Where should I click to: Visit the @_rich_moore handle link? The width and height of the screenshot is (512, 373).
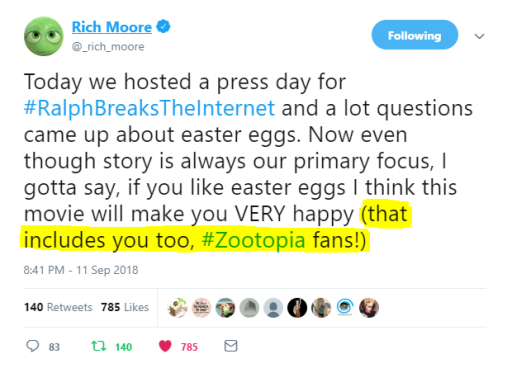click(108, 46)
